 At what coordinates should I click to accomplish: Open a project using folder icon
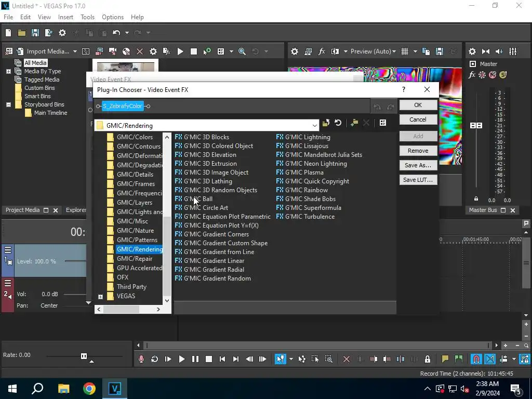click(22, 33)
